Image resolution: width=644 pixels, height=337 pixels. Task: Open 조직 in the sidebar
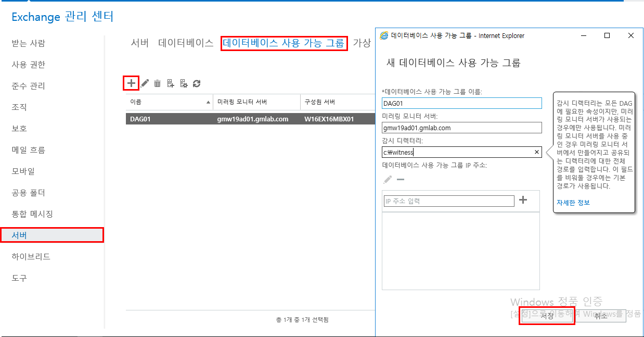click(x=19, y=107)
